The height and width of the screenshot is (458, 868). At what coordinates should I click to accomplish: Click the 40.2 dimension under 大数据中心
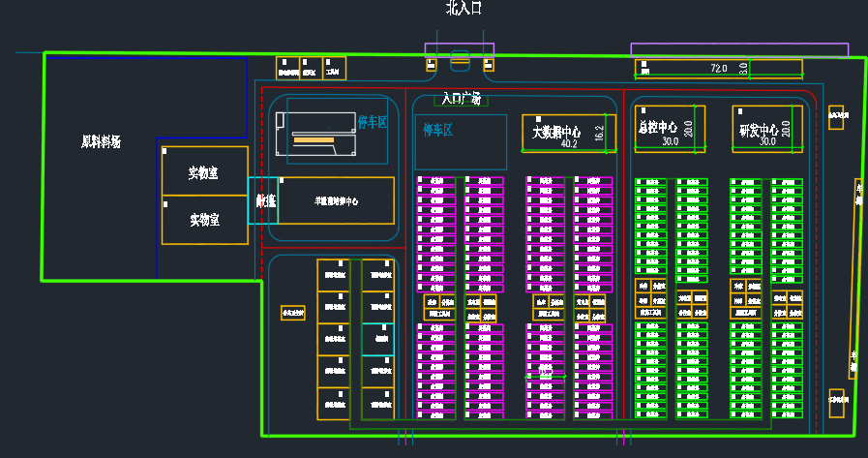569,144
